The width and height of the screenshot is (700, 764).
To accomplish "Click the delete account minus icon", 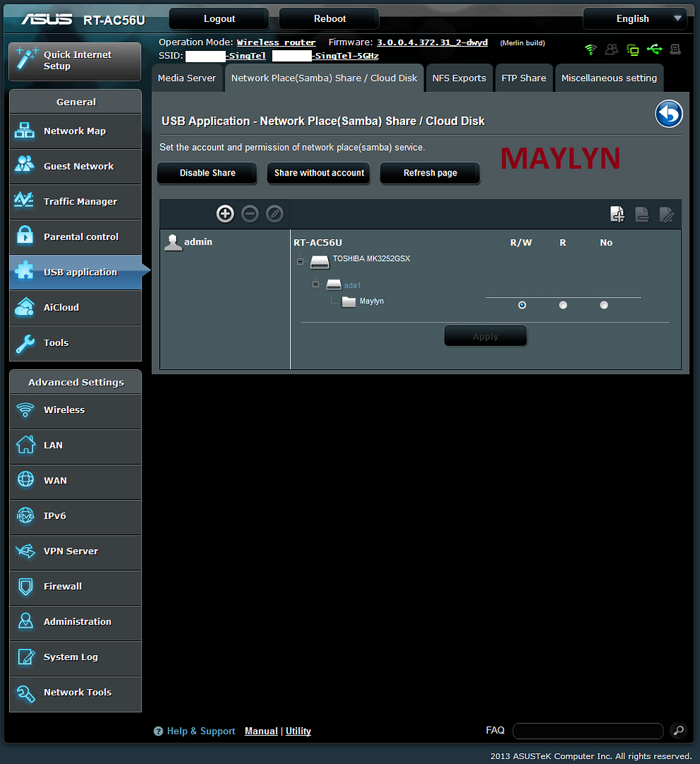I will click(x=250, y=214).
